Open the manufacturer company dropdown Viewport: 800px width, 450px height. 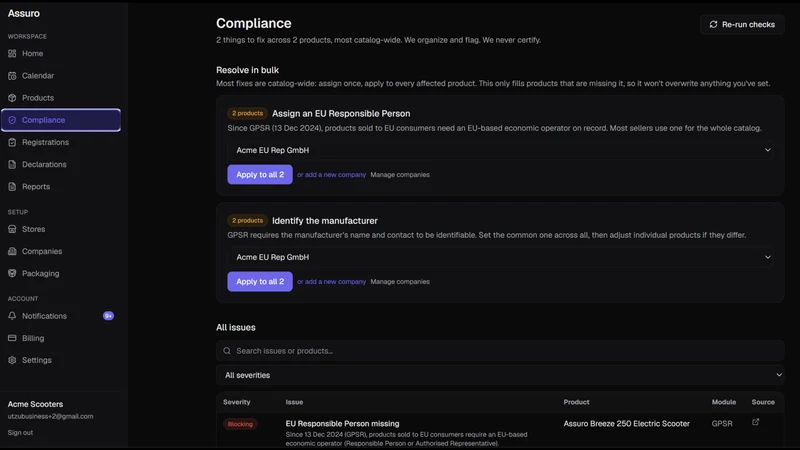(500, 257)
